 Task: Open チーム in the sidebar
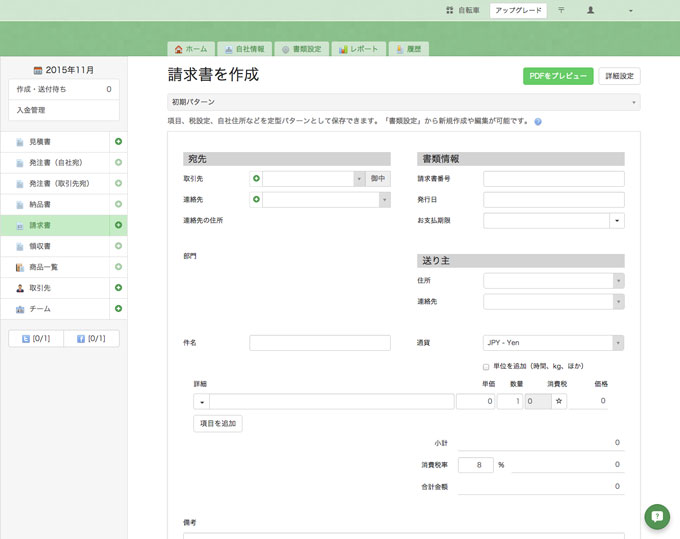[55, 309]
